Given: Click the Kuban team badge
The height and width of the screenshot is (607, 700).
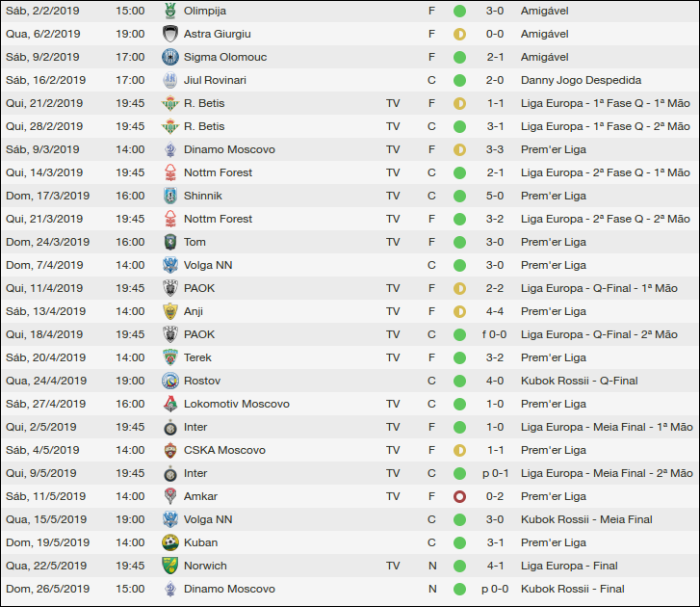Looking at the screenshot, I should pos(170,542).
